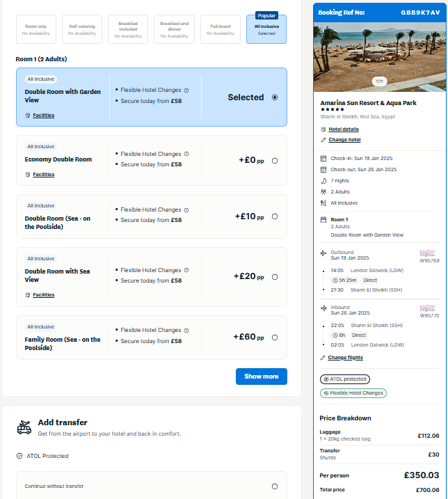The height and width of the screenshot is (499, 448).
Task: Click the Change flights link
Action: tap(346, 358)
